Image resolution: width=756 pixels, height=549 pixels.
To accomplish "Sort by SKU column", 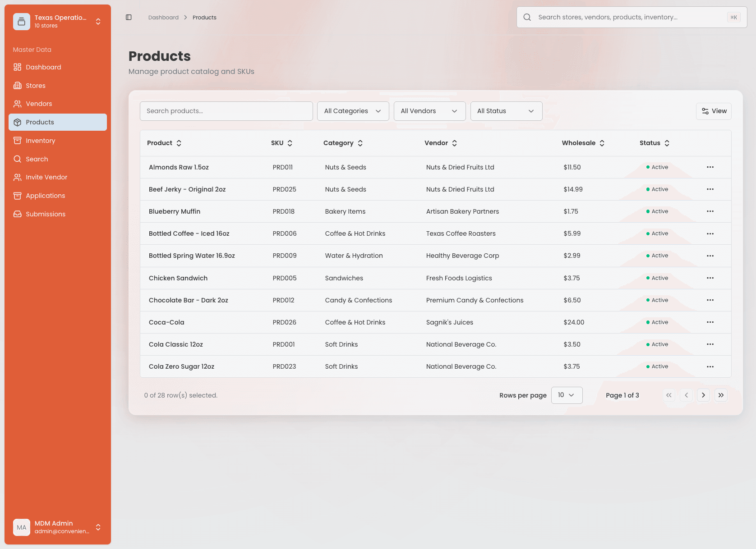I will click(x=282, y=143).
